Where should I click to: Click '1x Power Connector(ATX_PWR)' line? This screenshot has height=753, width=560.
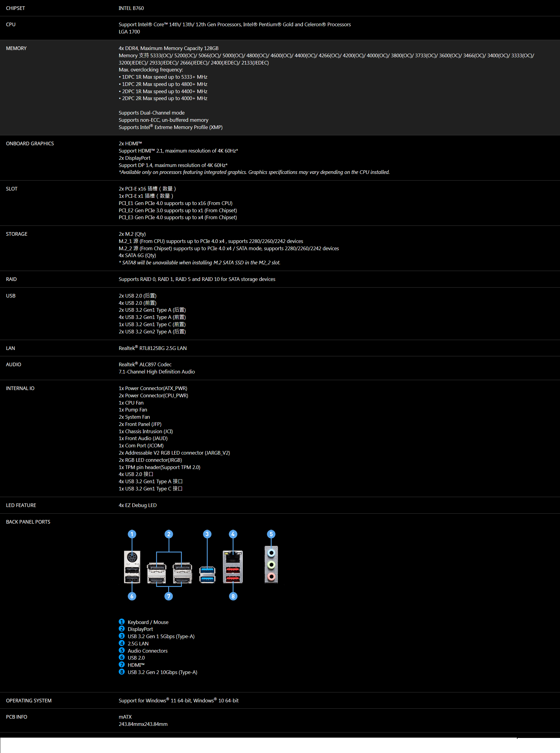point(153,388)
